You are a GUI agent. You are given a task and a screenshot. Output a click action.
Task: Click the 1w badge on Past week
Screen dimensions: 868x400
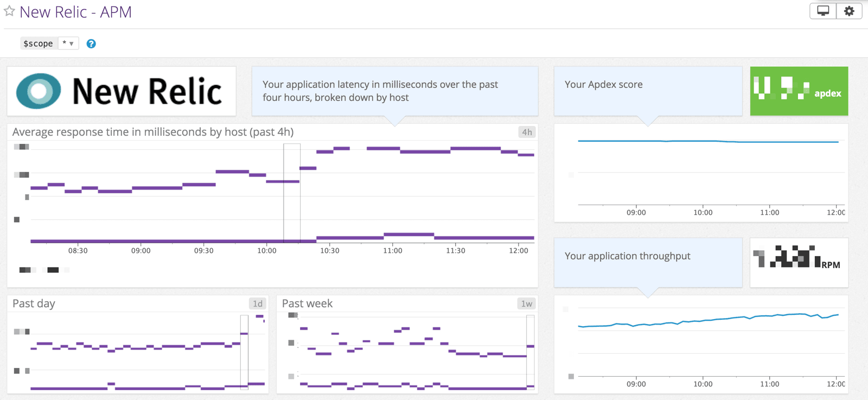click(526, 303)
